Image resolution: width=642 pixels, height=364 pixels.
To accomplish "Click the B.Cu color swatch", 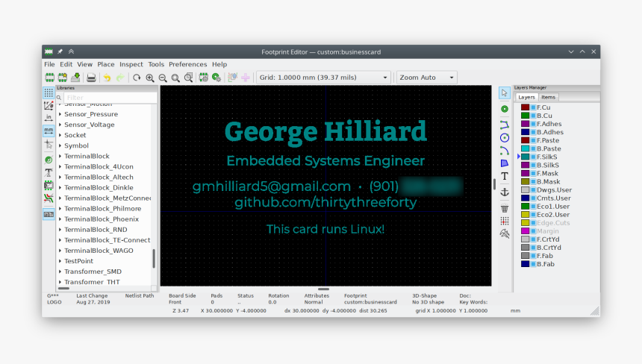I will (x=526, y=116).
